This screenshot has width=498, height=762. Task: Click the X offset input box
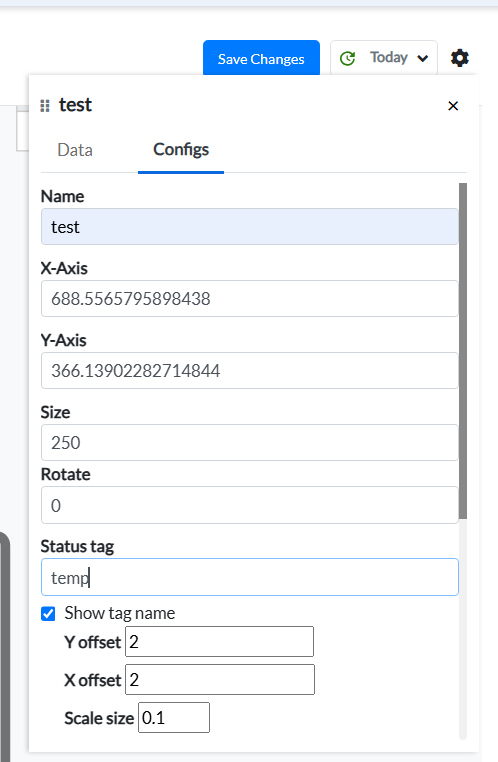[220, 679]
